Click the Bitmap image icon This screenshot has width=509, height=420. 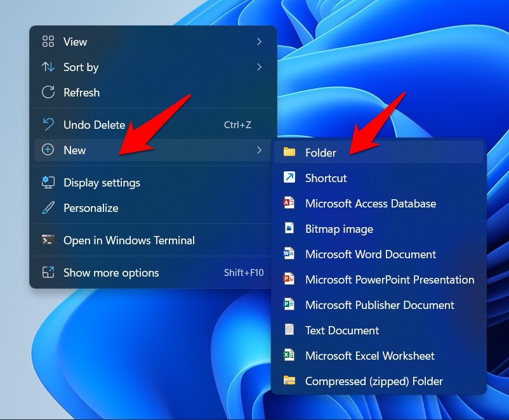click(x=291, y=229)
